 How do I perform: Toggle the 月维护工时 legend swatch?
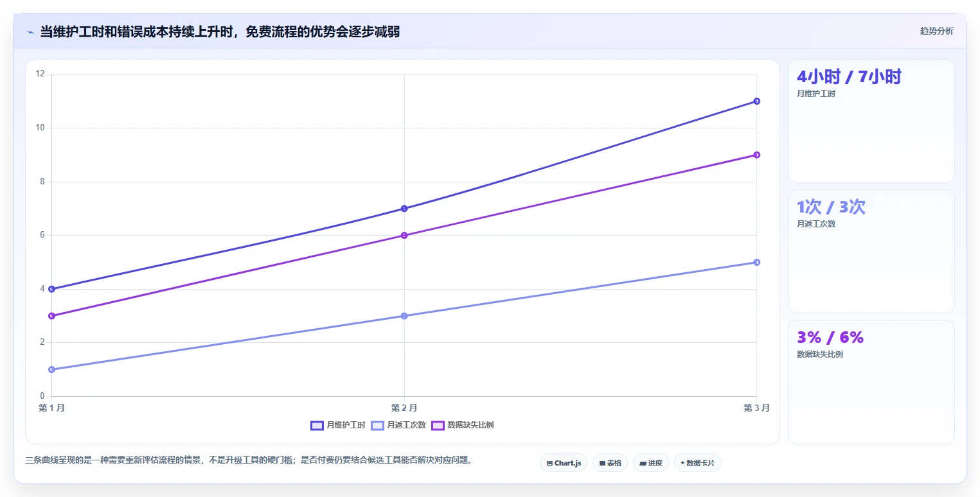(x=317, y=425)
